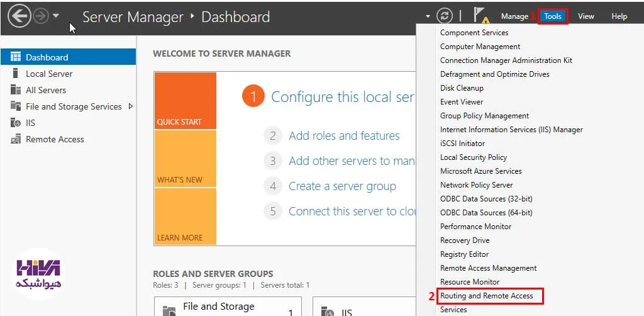
Task: Click Add other servers to manage link
Action: click(x=352, y=161)
